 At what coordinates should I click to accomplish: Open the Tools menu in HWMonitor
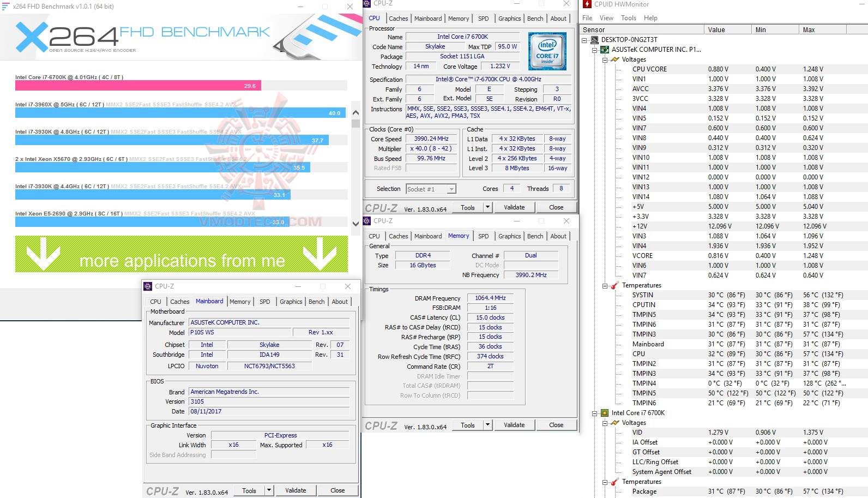click(x=629, y=18)
